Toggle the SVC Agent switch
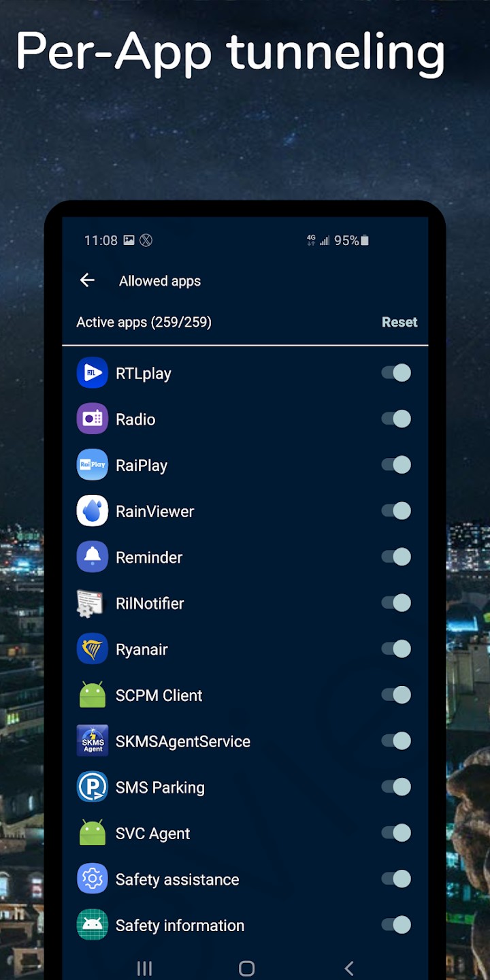 click(396, 833)
